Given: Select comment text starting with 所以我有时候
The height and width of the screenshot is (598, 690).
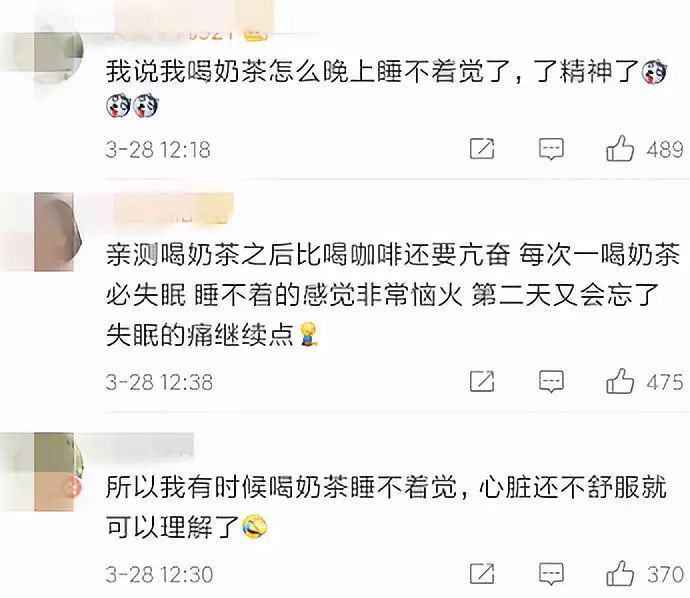Looking at the screenshot, I should pyautogui.click(x=386, y=507).
